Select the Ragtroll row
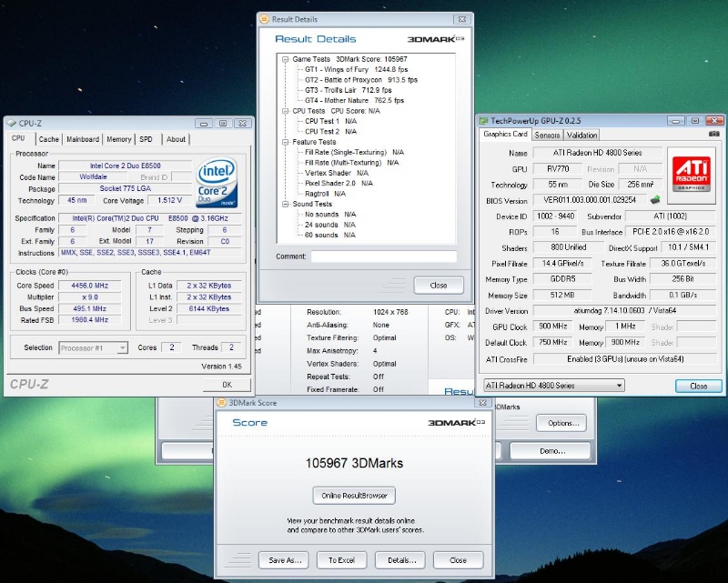The width and height of the screenshot is (728, 583). [x=325, y=194]
